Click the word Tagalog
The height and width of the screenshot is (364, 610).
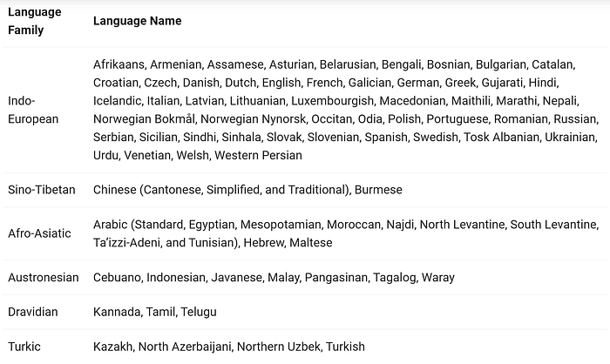(x=395, y=277)
